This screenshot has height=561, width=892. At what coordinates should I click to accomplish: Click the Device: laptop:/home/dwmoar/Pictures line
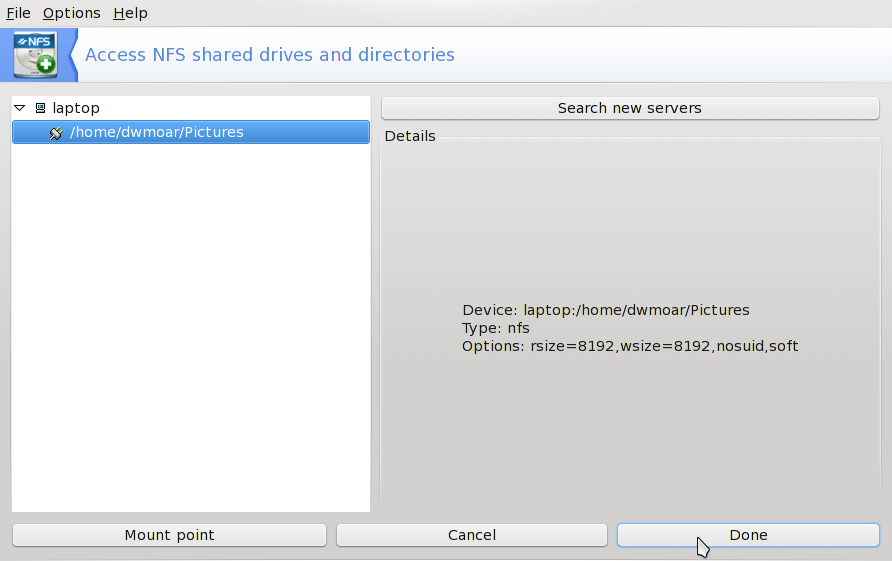click(605, 310)
